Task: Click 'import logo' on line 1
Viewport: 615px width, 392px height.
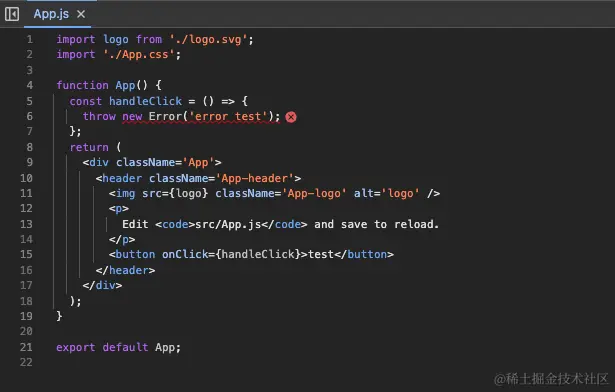Action: point(93,40)
